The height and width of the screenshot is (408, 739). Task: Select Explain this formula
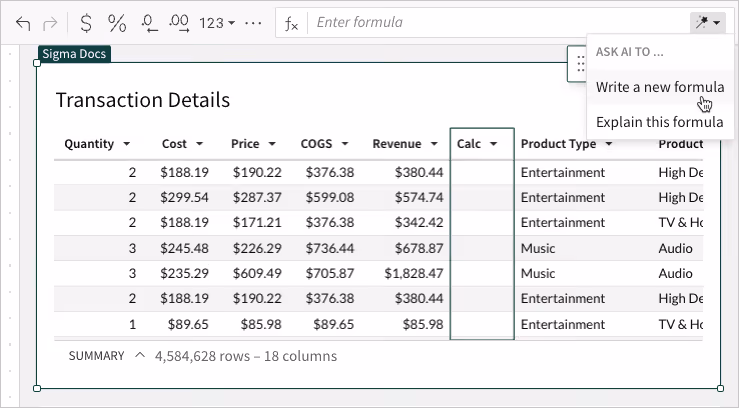tap(660, 122)
